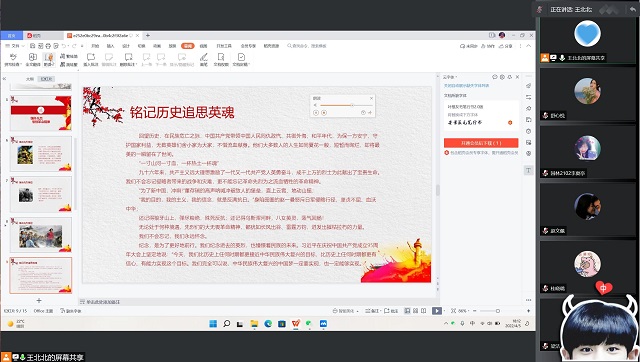
Task: Expand the spell check dropdown arrow
Action: pyautogui.click(x=21, y=64)
